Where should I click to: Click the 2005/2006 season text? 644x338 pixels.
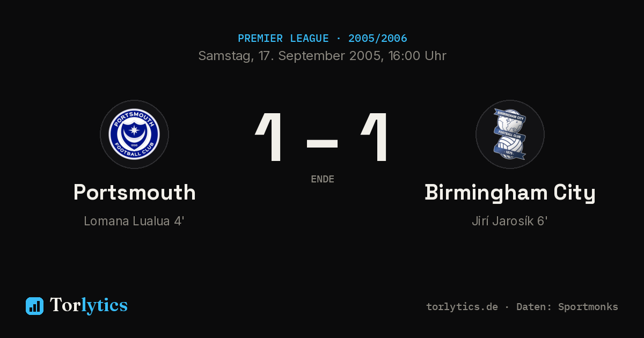[x=378, y=39]
